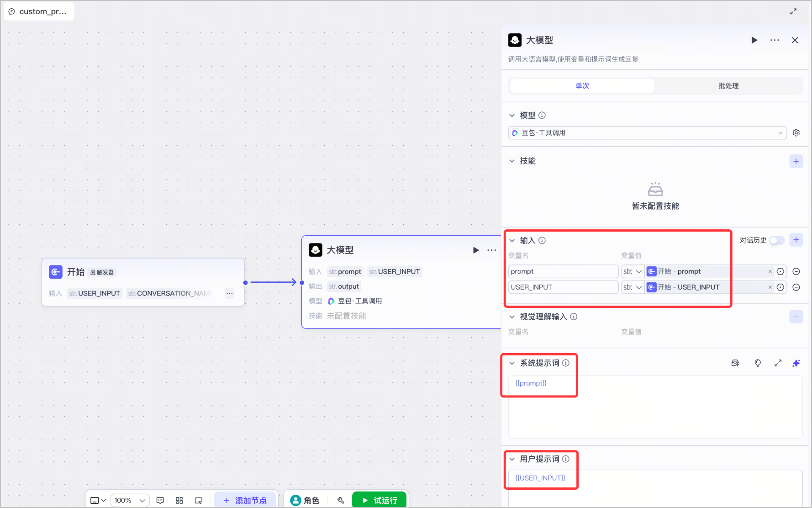
Task: Add a comment with the comment icon
Action: tap(160, 500)
